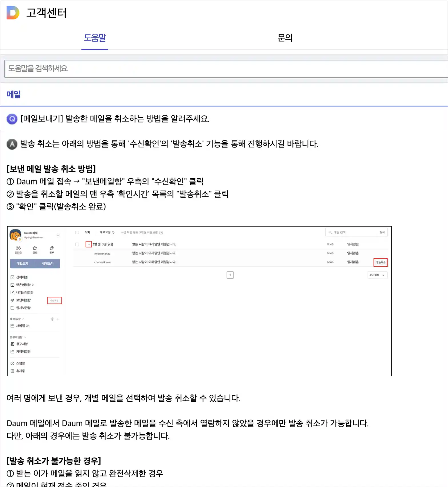Click the 메일 검색 box in the screenshot
This screenshot has width=448, height=487.
pos(351,232)
